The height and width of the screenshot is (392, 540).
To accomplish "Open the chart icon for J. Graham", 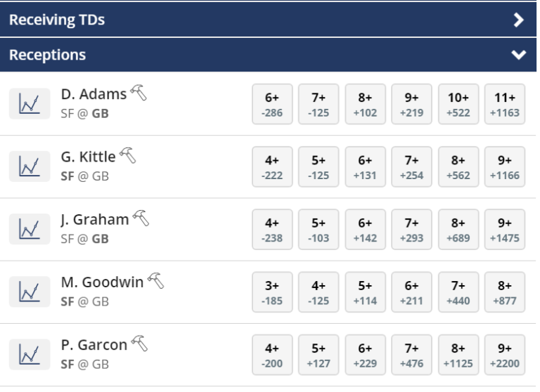I will point(30,229).
